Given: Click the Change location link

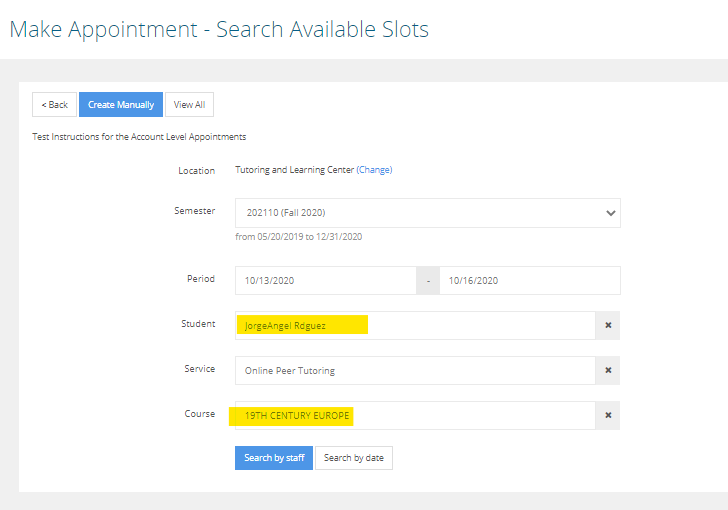Looking at the screenshot, I should coord(374,170).
